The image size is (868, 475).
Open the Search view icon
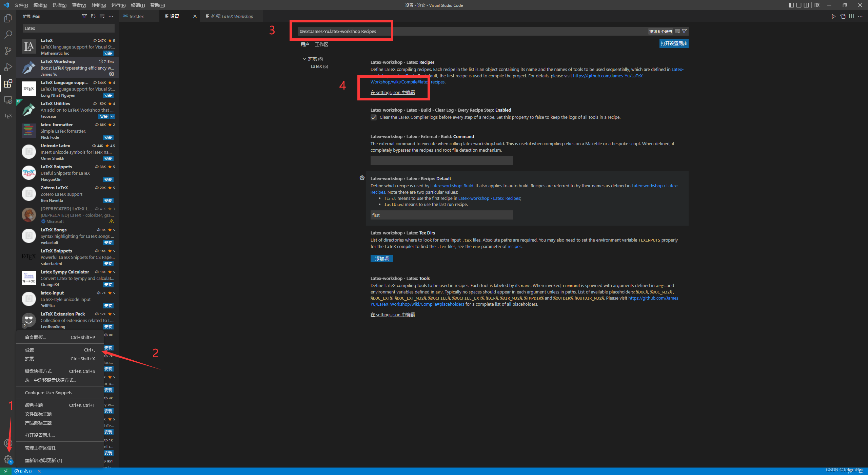(x=8, y=35)
